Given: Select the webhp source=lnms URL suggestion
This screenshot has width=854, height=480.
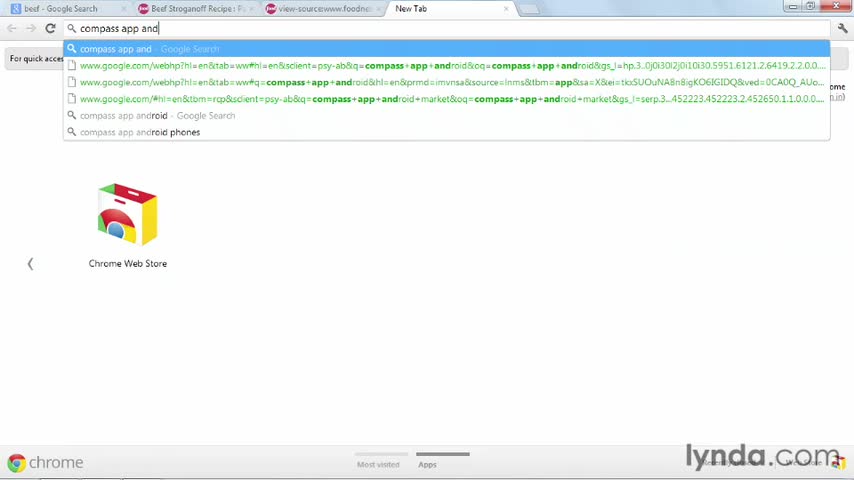Looking at the screenshot, I should tap(447, 82).
